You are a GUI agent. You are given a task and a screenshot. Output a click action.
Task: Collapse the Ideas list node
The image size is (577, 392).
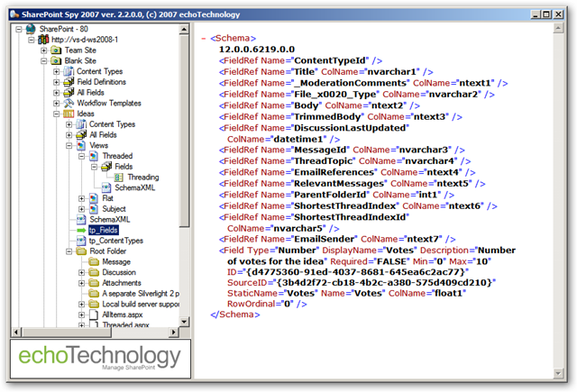point(56,114)
